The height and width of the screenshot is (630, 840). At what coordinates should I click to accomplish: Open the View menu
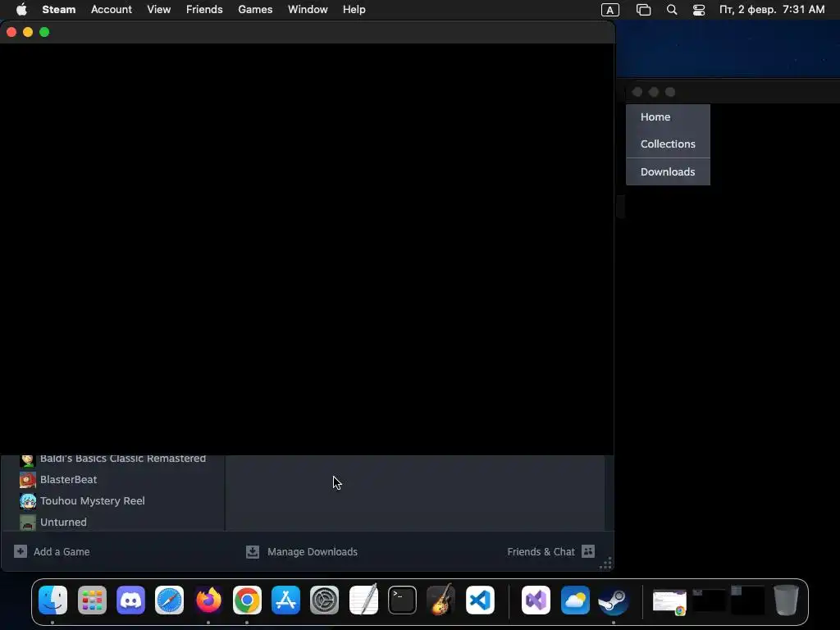(x=159, y=9)
